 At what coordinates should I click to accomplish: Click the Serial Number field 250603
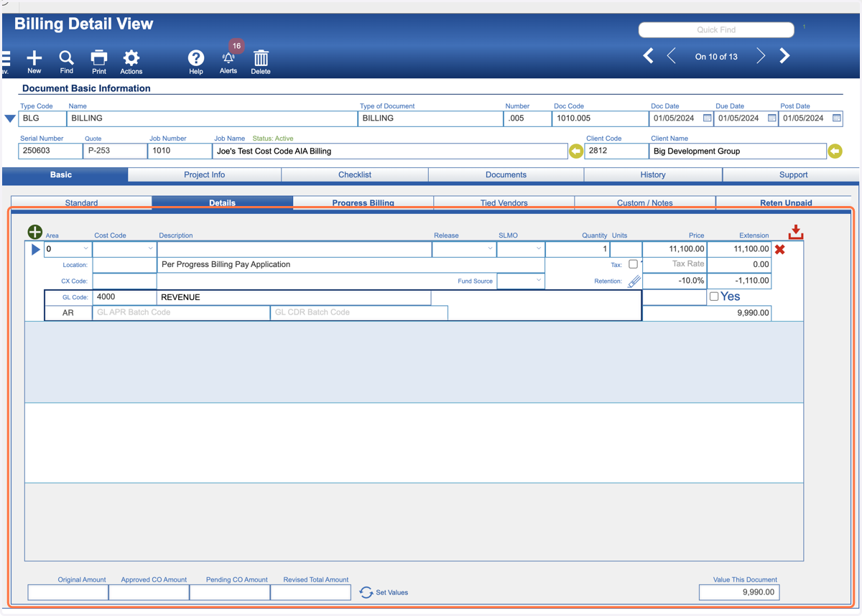pos(50,151)
